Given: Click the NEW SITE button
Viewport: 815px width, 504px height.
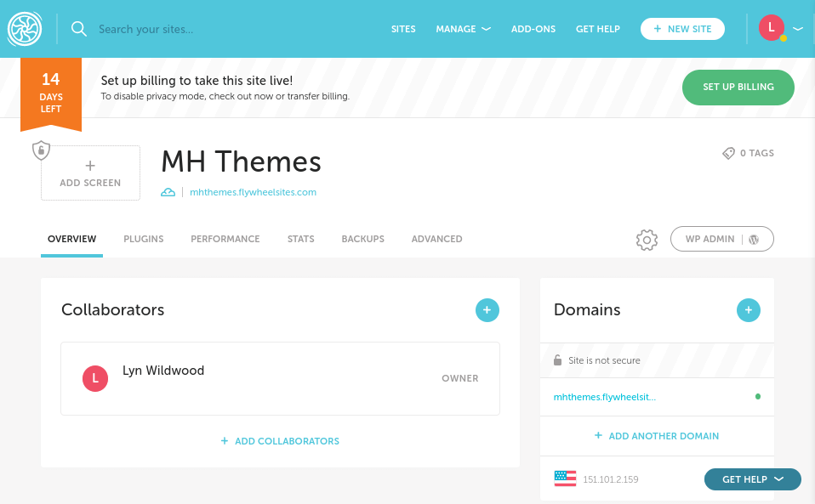Looking at the screenshot, I should (682, 29).
